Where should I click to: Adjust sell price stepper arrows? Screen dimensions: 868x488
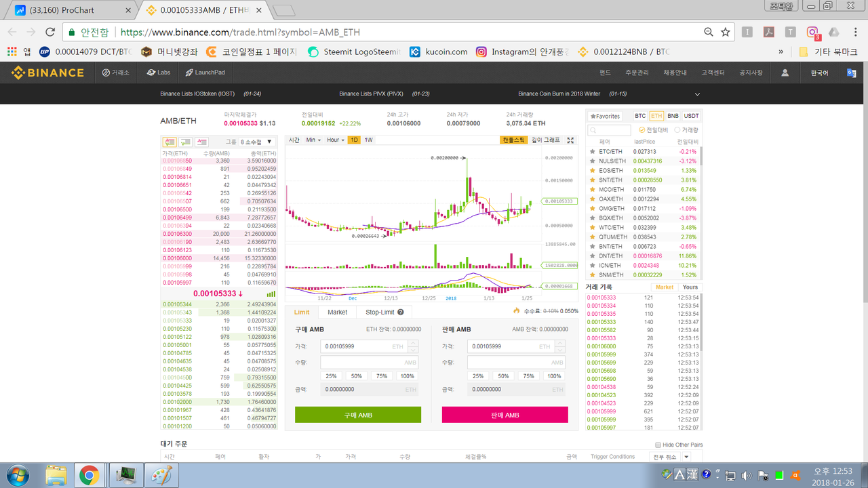coord(559,346)
